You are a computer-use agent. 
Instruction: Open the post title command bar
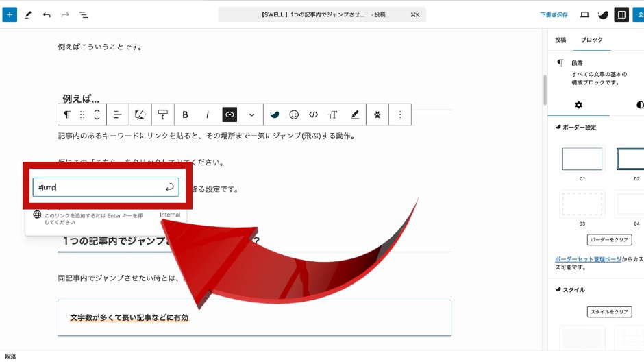(322, 15)
